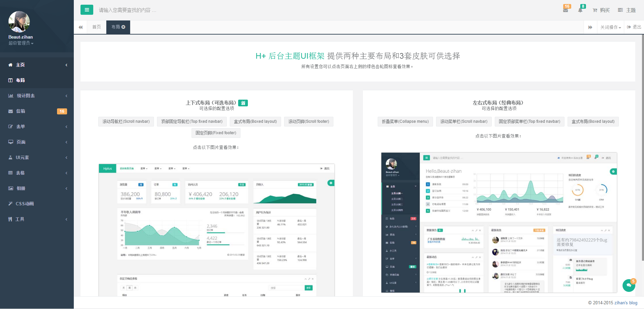The image size is (644, 309).
Task: Open the bell alerts icon
Action: click(580, 10)
